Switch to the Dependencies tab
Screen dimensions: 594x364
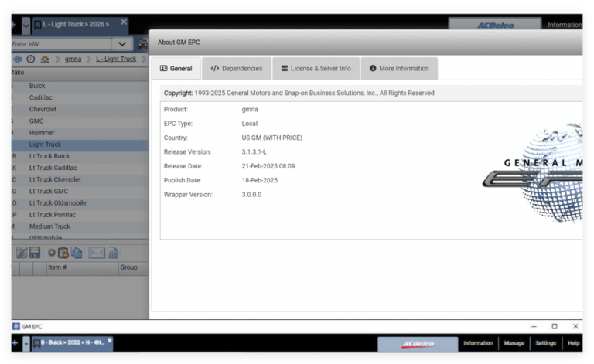pyautogui.click(x=237, y=69)
